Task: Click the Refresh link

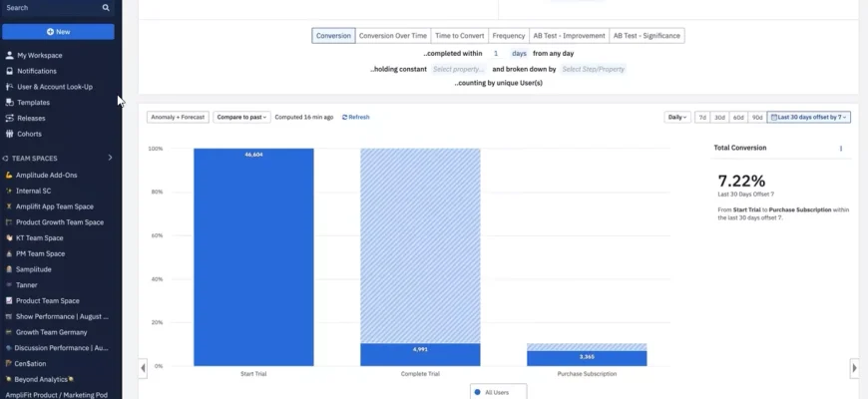Action: click(355, 117)
